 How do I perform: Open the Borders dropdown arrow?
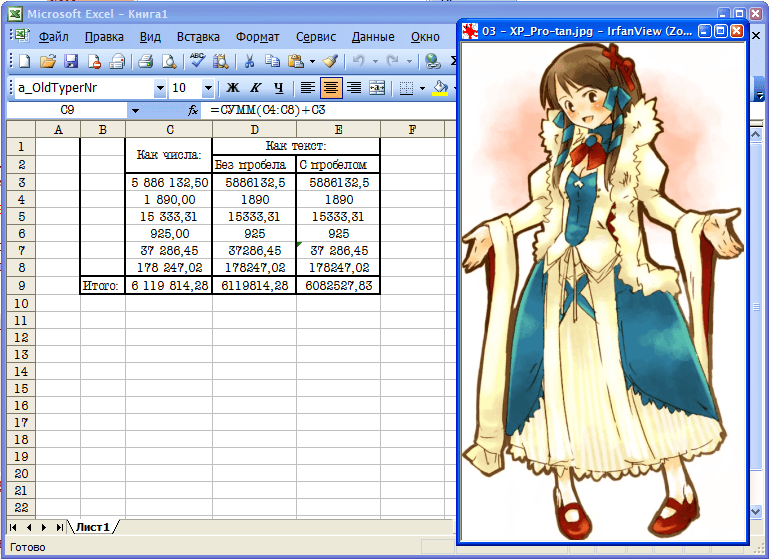[x=422, y=89]
